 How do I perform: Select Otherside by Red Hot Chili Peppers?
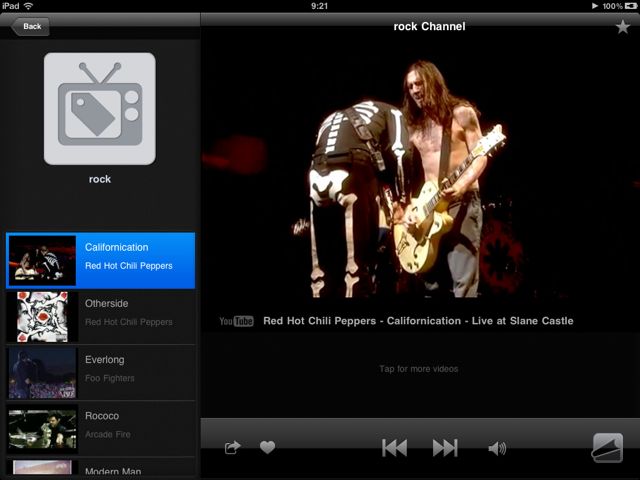(x=100, y=317)
